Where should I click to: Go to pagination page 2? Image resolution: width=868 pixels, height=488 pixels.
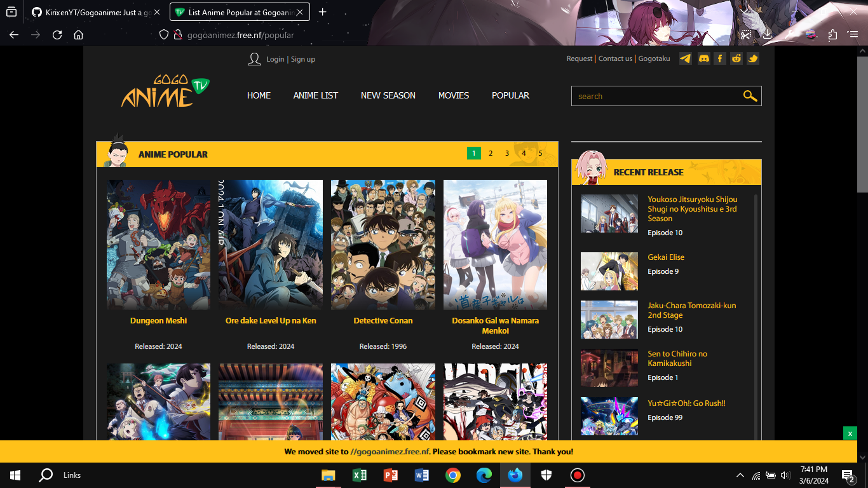pos(491,153)
